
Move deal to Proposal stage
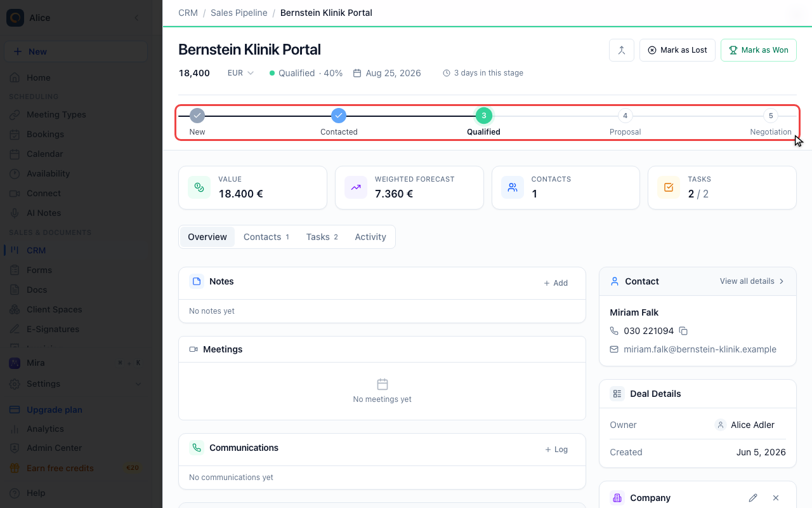625,123
